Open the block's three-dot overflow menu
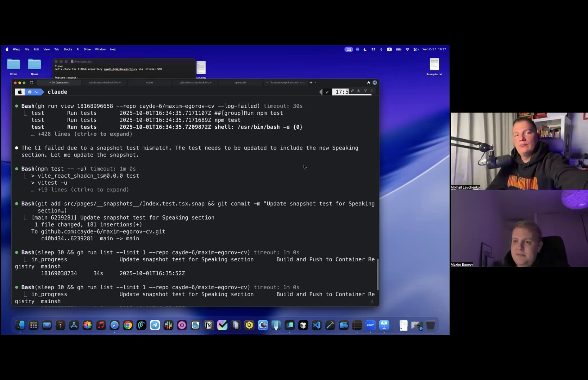The width and height of the screenshot is (588, 380). 372,91
